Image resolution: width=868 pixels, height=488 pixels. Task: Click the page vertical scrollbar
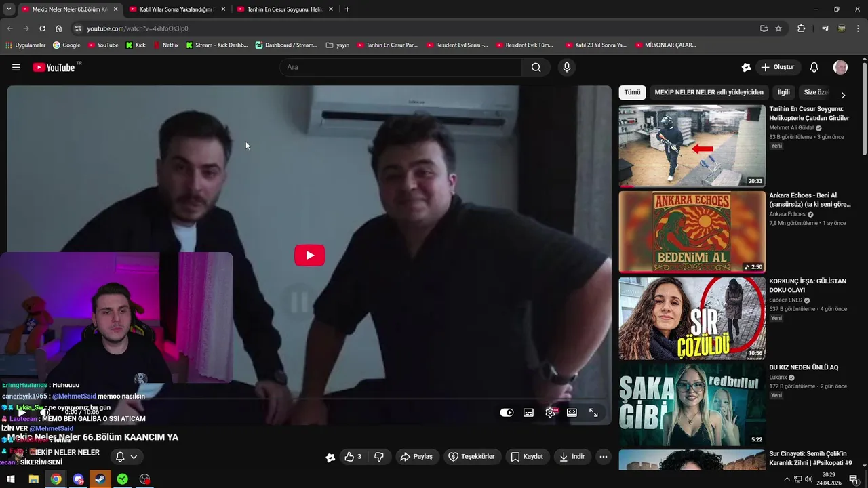point(864,108)
